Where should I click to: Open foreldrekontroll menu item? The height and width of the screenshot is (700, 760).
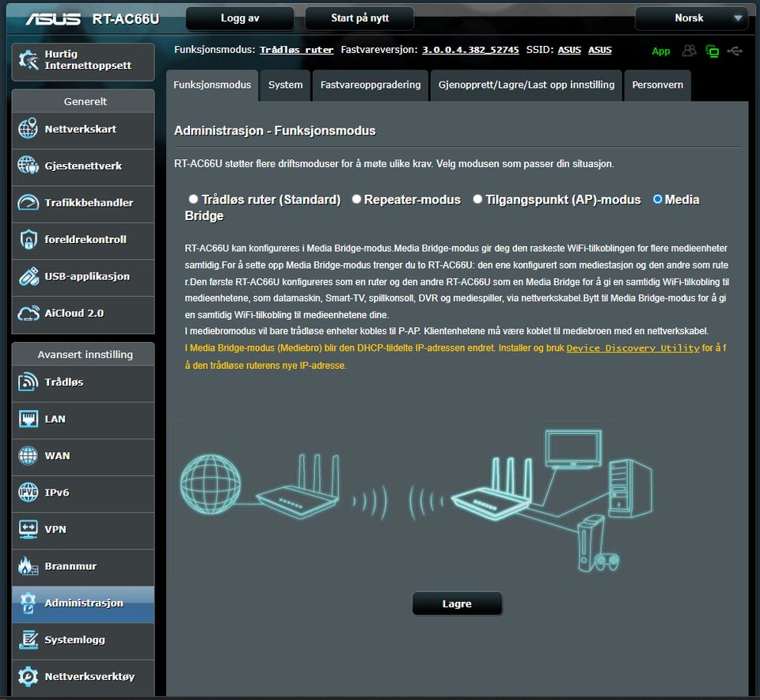(83, 239)
